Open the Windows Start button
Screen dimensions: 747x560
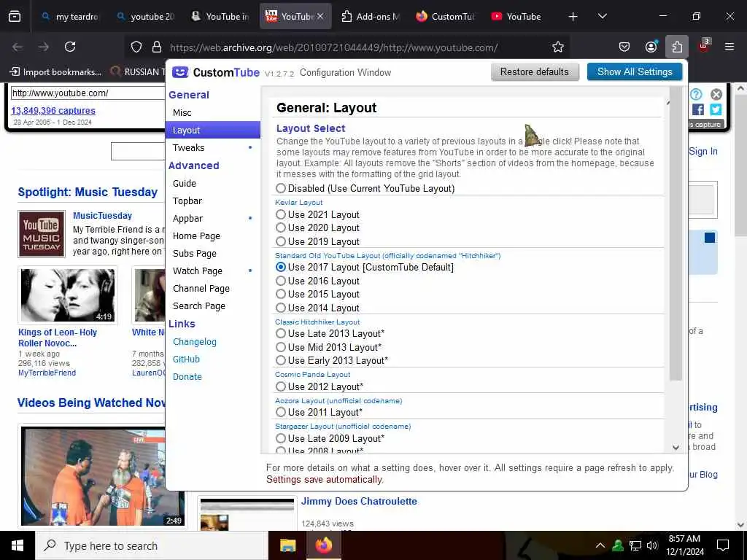click(18, 545)
